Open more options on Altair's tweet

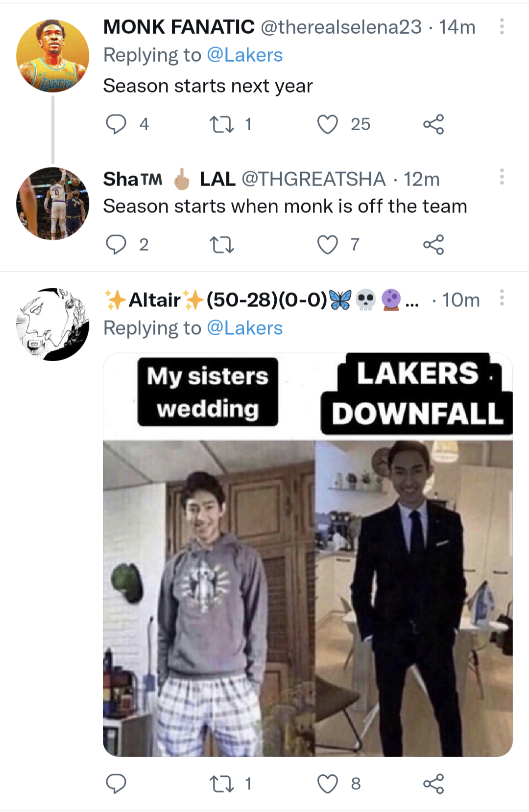tap(502, 298)
